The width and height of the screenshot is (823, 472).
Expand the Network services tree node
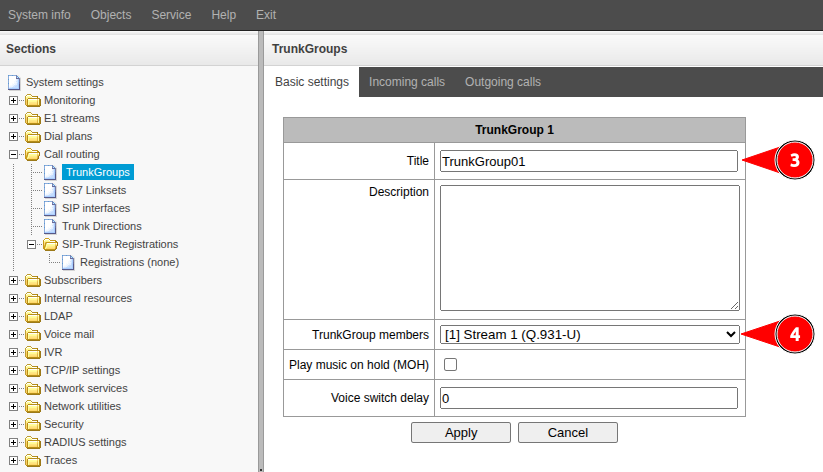coord(14,389)
